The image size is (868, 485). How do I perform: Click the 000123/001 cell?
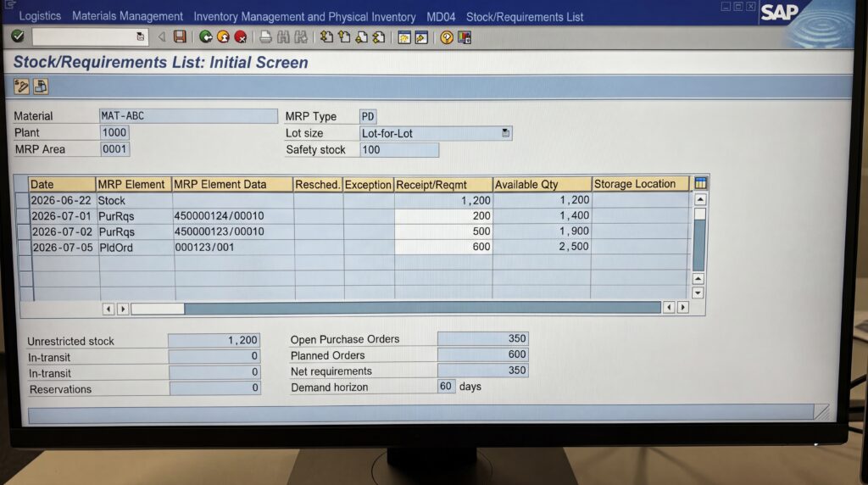coord(234,247)
